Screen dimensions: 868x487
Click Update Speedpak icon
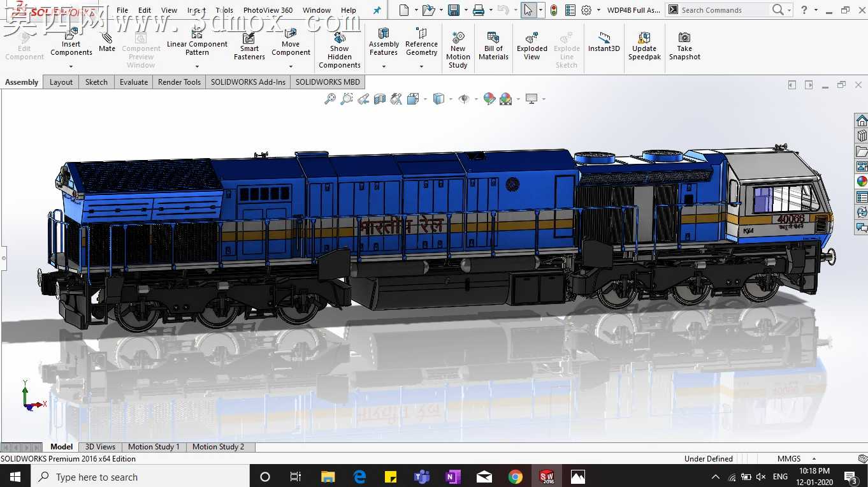644,45
